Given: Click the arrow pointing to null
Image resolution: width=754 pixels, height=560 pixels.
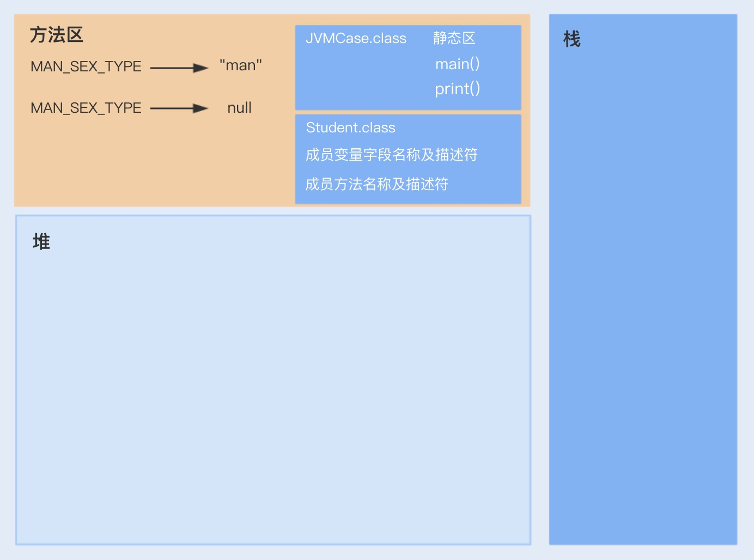Looking at the screenshot, I should (x=178, y=108).
